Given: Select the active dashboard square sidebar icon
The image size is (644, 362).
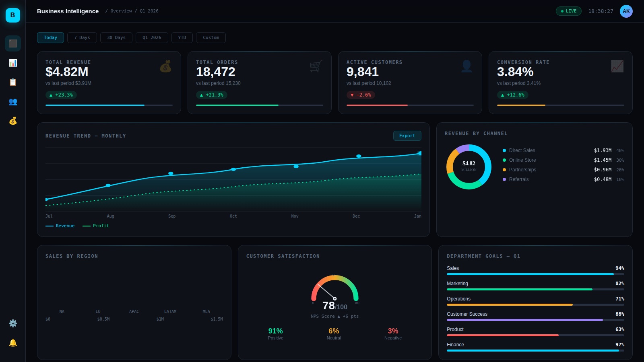Looking at the screenshot, I should [x=13, y=43].
